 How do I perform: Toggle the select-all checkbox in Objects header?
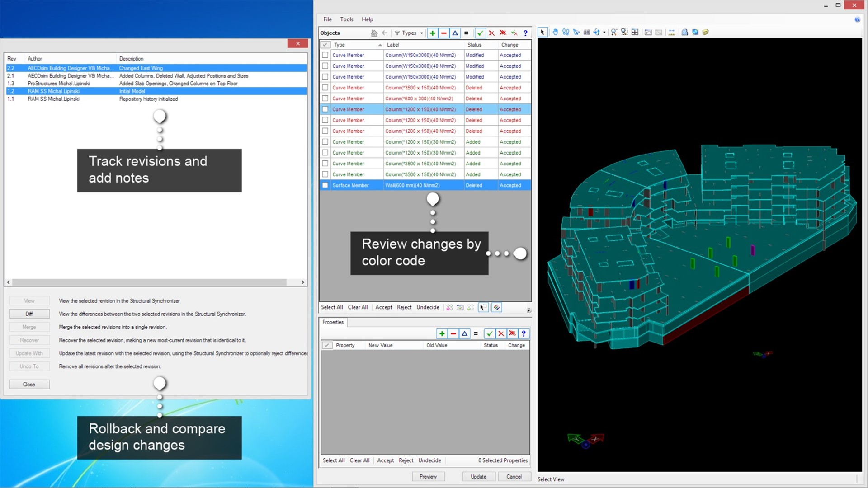click(325, 45)
